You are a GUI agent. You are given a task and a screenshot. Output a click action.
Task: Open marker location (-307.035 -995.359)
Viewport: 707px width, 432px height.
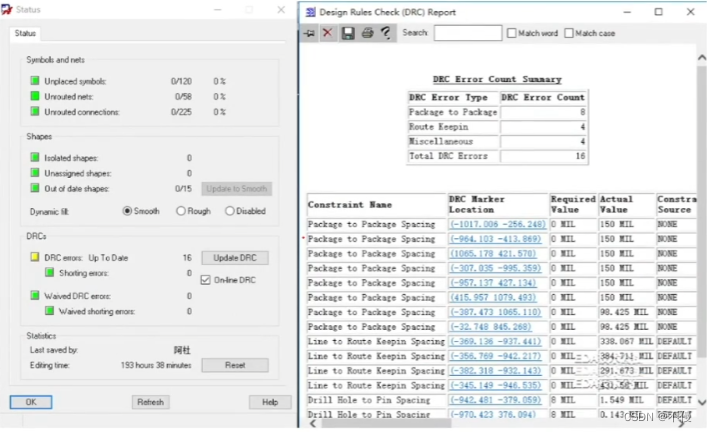pyautogui.click(x=495, y=268)
